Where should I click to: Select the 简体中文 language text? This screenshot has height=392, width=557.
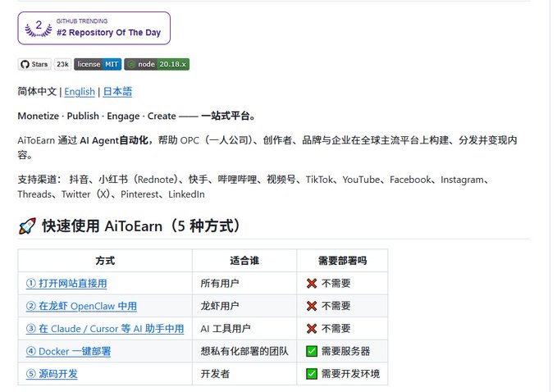tap(37, 92)
